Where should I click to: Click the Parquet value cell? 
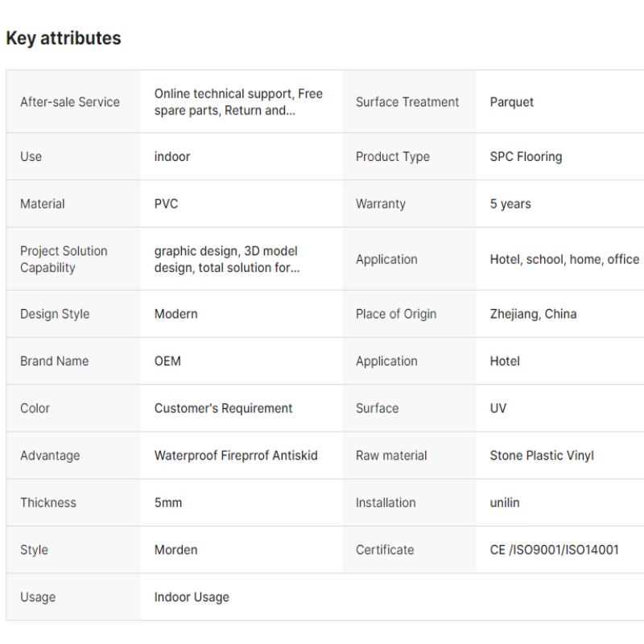coord(559,101)
